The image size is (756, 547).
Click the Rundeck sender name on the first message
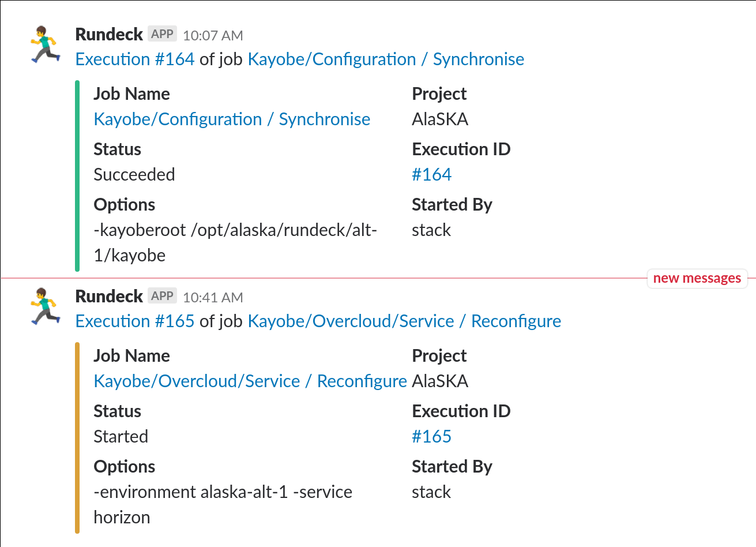(109, 35)
